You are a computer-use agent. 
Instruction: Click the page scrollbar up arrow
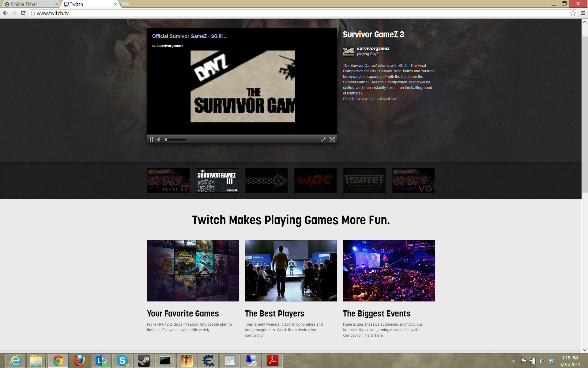coord(585,22)
